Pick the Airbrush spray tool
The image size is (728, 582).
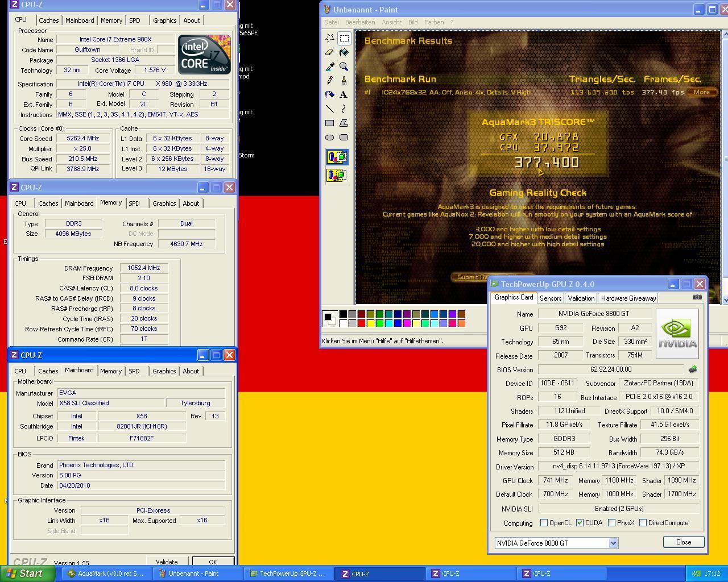tap(330, 95)
